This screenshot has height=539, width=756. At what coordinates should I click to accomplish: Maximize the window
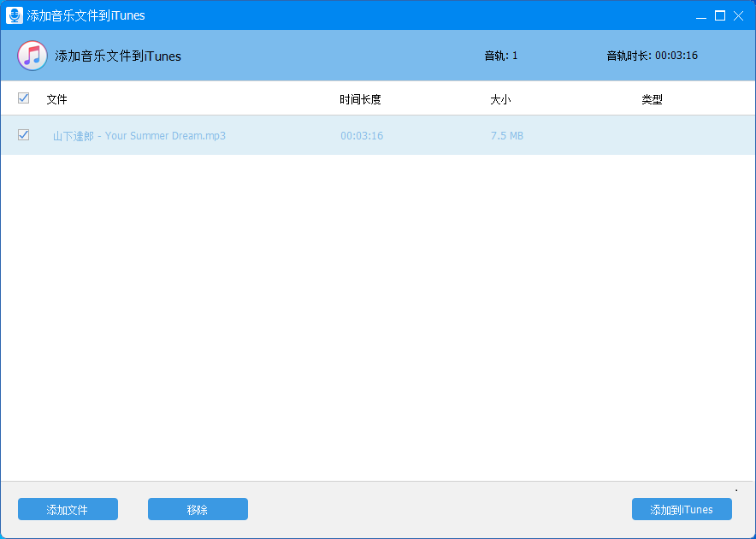click(x=720, y=16)
